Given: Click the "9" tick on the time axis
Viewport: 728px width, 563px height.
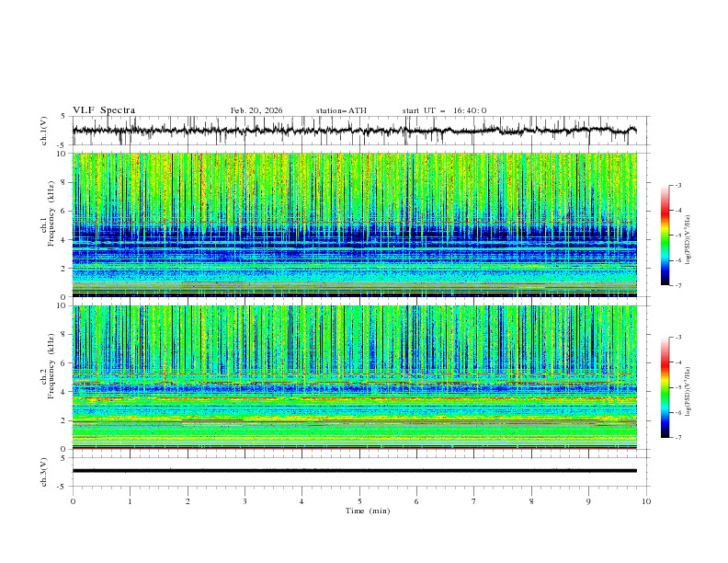Looking at the screenshot, I should (588, 501).
